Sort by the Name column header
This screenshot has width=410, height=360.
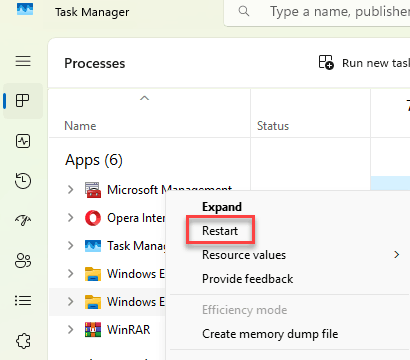click(80, 126)
